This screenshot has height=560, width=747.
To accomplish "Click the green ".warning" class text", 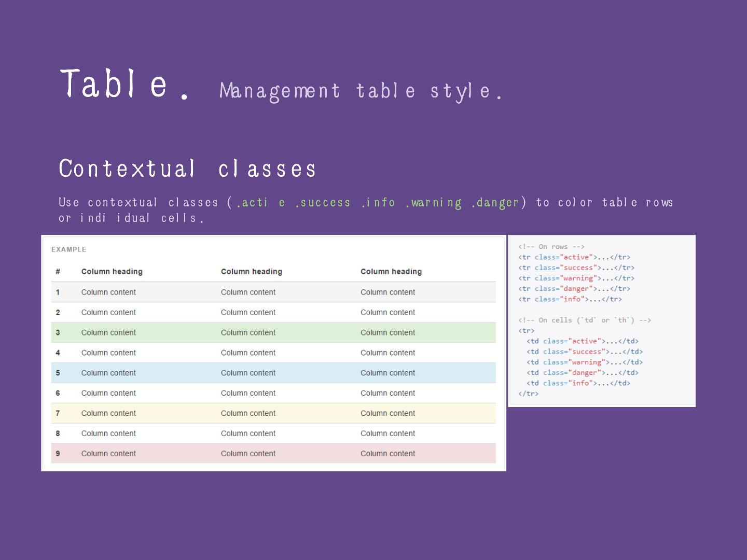I will pos(434,203).
